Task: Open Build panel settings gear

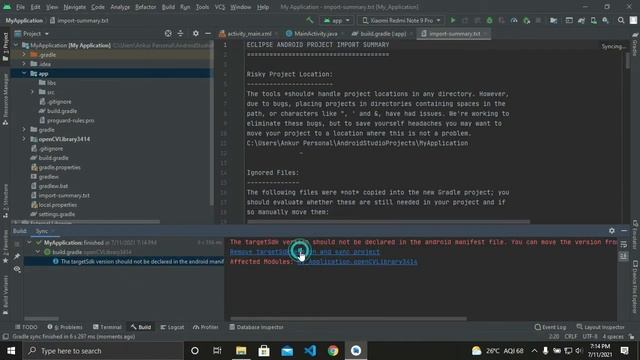Action: [611, 231]
